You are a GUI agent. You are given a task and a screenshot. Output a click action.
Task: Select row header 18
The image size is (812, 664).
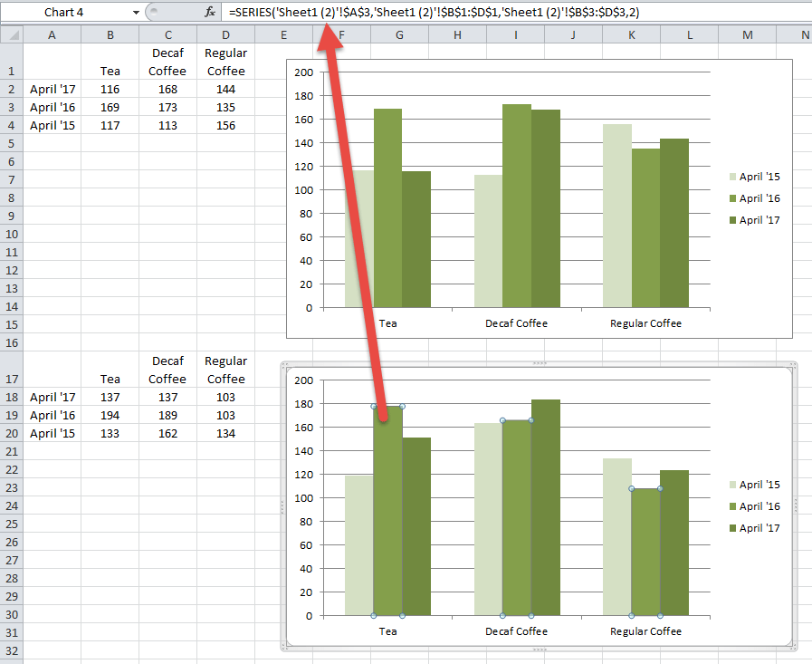pos(11,397)
